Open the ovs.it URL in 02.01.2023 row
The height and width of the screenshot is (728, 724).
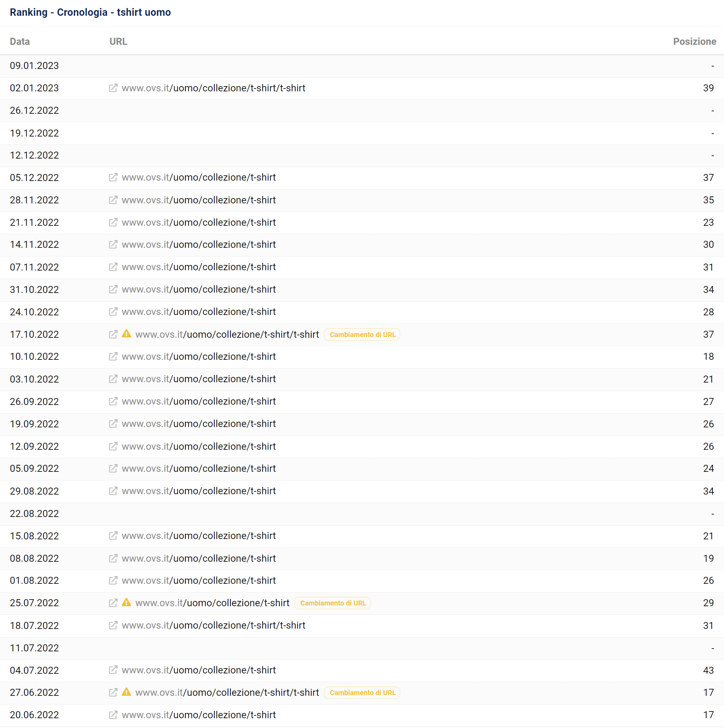[x=213, y=88]
